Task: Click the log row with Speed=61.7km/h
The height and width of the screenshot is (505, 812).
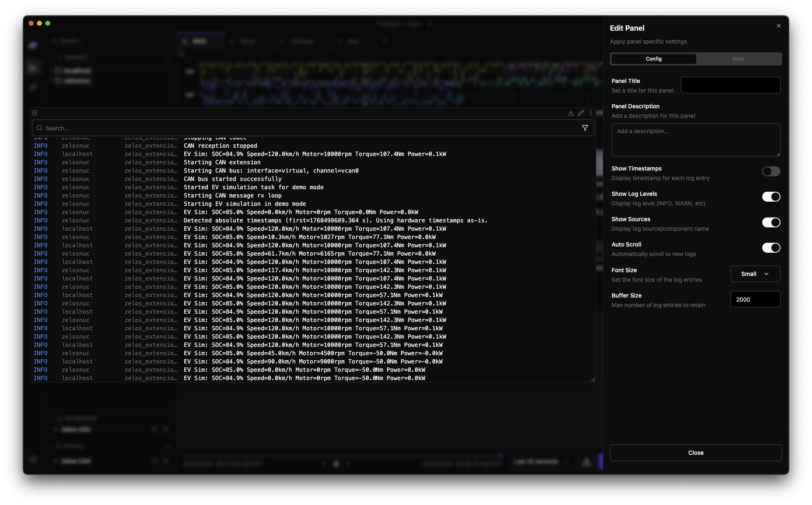Action: point(313,254)
